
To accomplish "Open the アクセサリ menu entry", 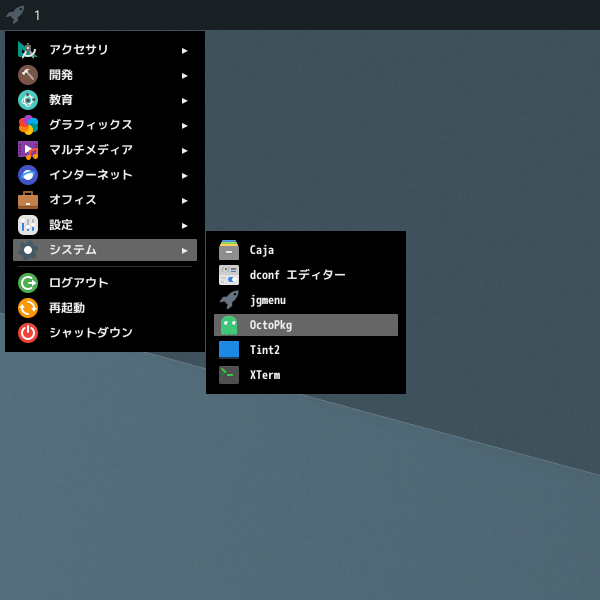I will pos(105,50).
